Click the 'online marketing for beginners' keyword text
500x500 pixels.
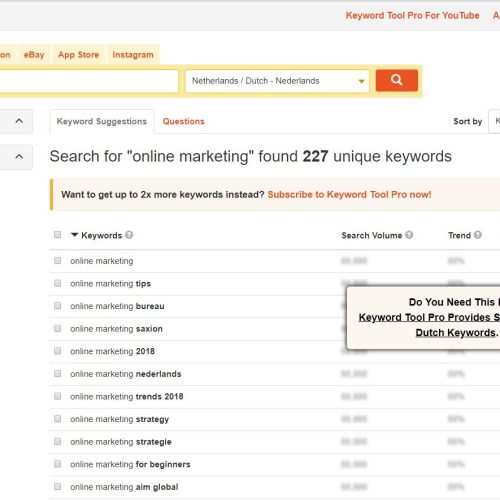coord(130,464)
